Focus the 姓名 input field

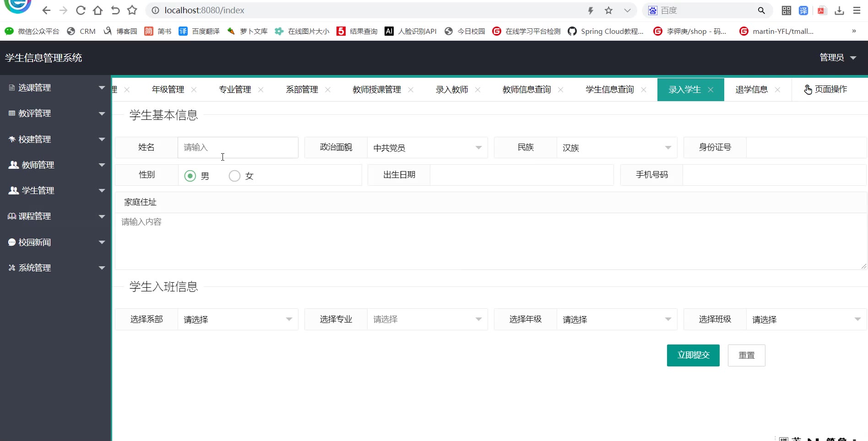pos(238,147)
